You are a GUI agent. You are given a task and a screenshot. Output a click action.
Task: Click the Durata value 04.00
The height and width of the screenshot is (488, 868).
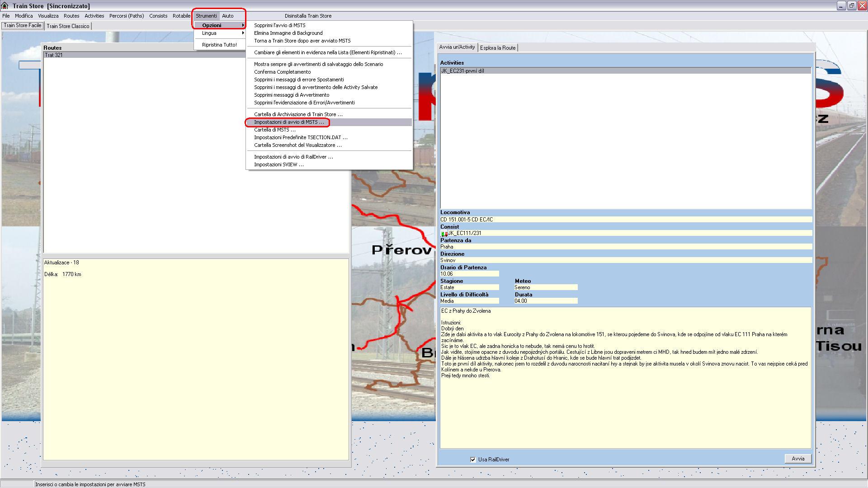(x=546, y=301)
